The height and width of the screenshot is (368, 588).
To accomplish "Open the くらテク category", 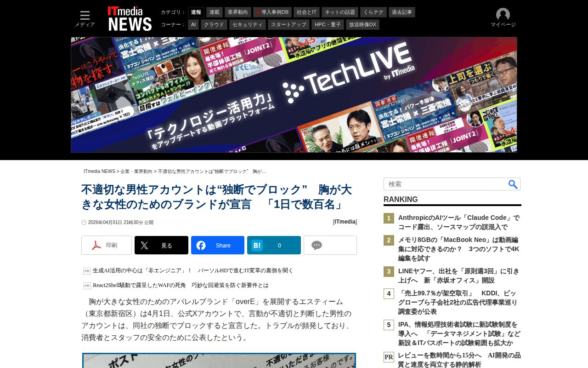I will 373,12.
